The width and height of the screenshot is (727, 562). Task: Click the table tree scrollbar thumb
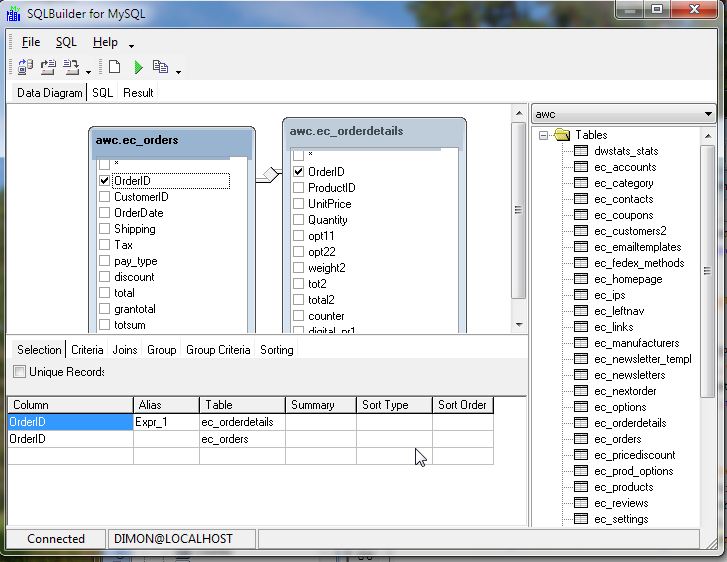click(707, 271)
